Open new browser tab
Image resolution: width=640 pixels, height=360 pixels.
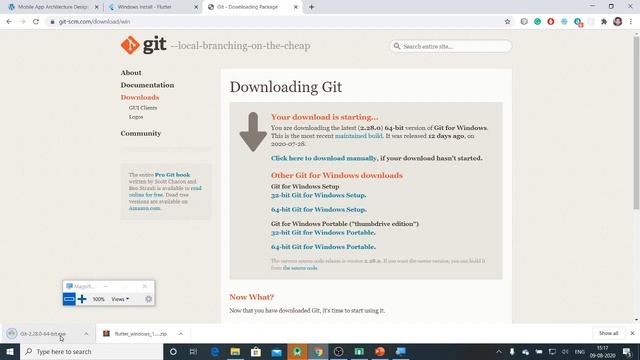[x=311, y=7]
